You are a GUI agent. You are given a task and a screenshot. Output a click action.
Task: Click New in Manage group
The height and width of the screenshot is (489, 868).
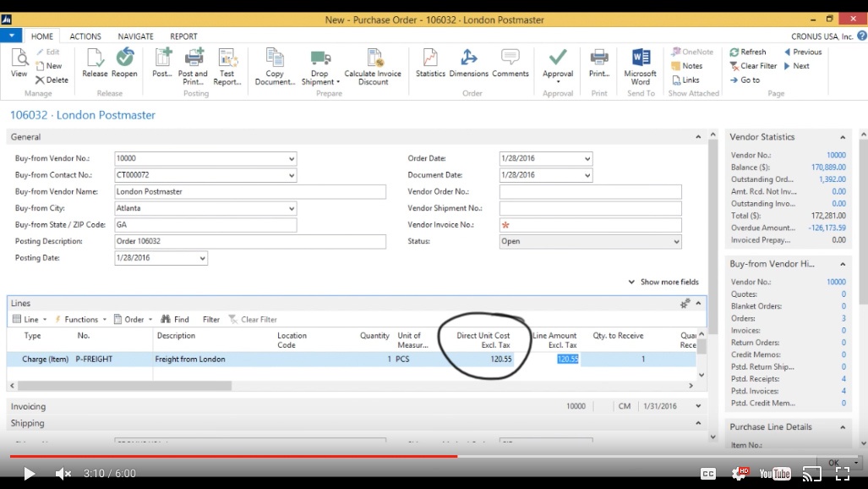coord(49,66)
